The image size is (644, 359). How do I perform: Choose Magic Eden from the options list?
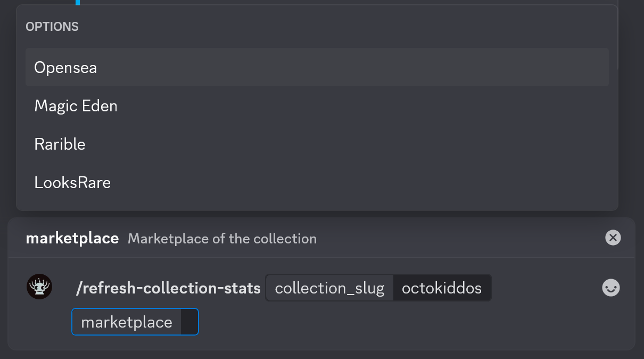point(76,106)
